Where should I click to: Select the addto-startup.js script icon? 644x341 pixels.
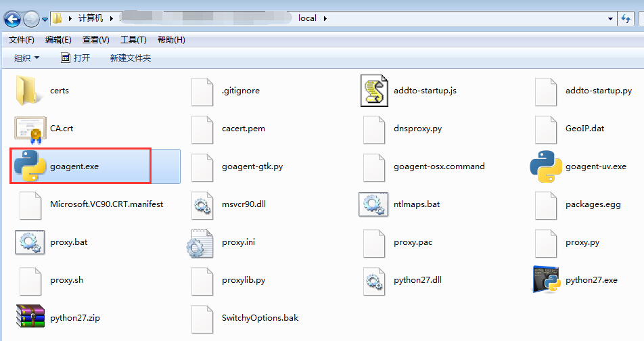pyautogui.click(x=373, y=91)
